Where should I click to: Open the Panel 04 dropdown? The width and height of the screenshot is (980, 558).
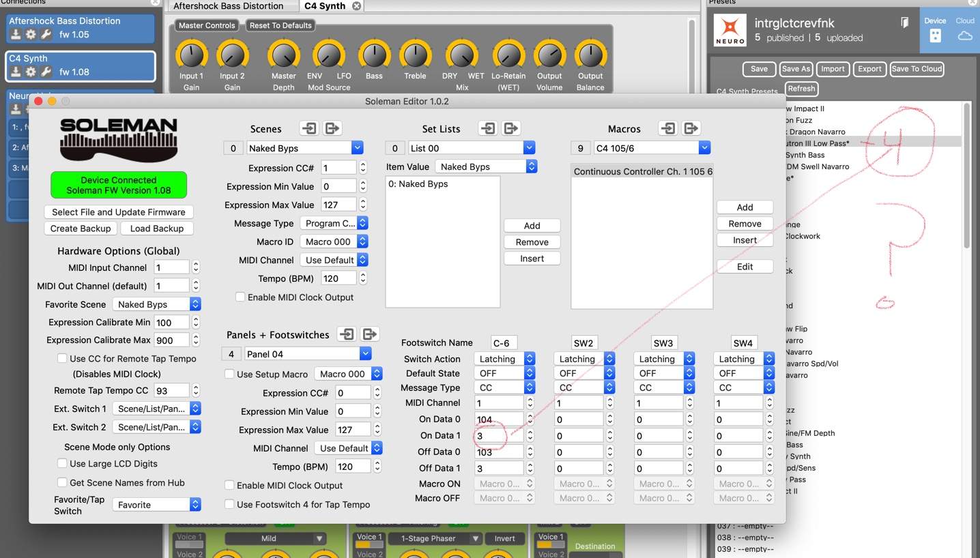308,353
